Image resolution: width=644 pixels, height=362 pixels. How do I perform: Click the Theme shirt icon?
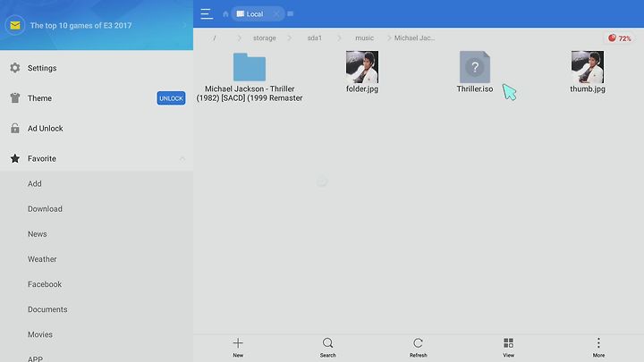point(15,97)
